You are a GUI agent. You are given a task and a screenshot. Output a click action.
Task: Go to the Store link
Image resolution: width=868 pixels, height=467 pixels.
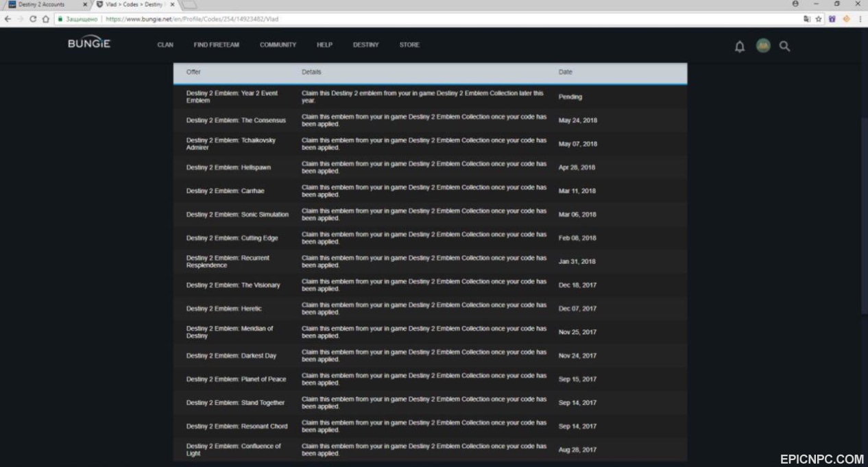pos(409,45)
